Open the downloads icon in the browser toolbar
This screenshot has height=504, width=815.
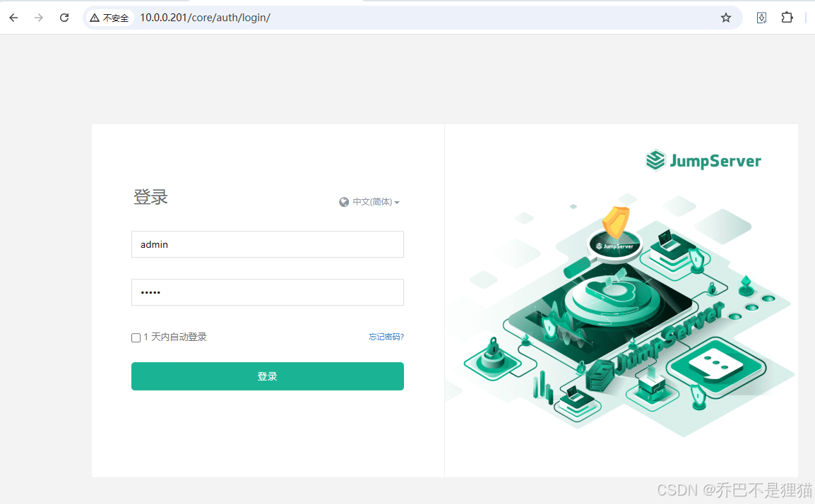(x=761, y=18)
